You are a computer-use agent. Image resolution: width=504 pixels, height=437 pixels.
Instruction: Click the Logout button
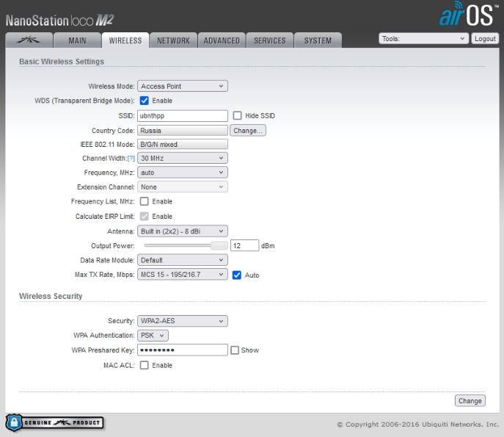click(x=485, y=38)
